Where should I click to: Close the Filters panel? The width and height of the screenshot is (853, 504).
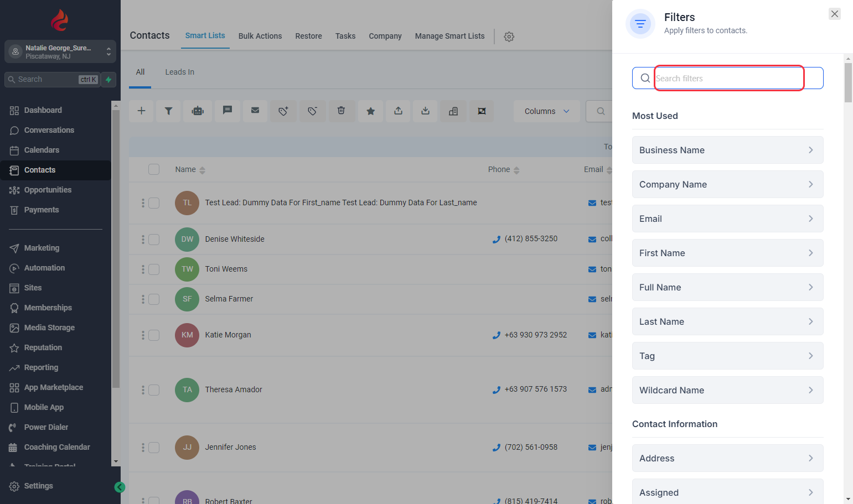[835, 14]
